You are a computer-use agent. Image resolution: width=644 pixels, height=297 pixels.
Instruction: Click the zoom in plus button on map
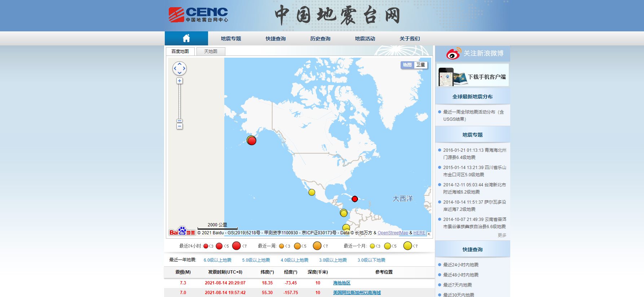[x=180, y=81]
